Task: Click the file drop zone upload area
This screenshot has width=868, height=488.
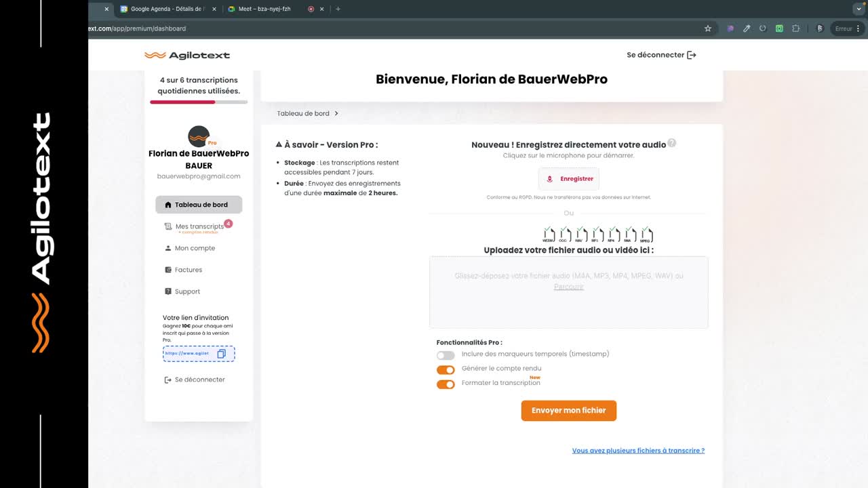Action: pyautogui.click(x=569, y=292)
